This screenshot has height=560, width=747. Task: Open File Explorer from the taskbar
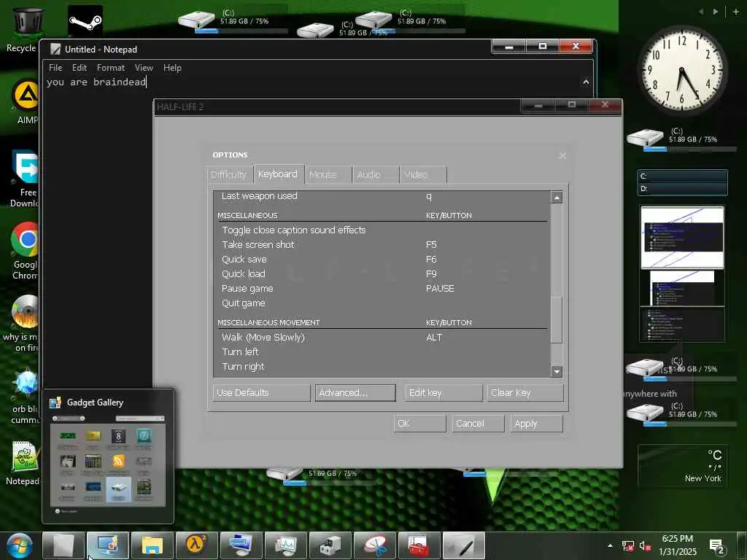152,545
